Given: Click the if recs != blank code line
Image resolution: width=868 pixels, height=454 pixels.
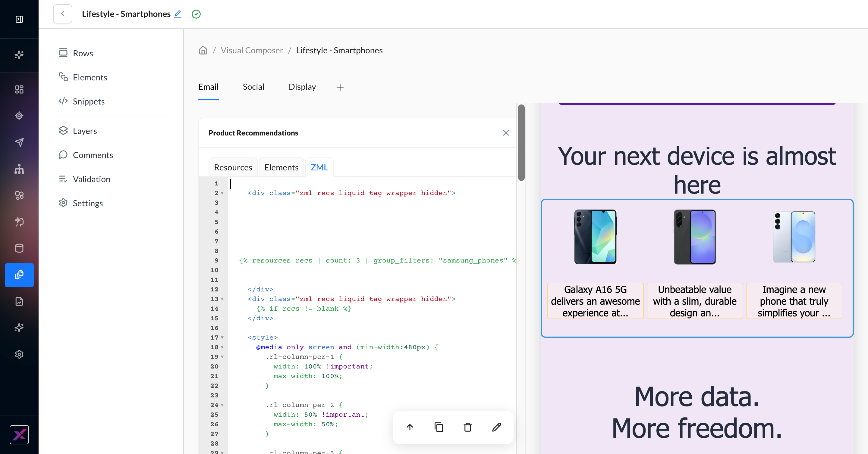Looking at the screenshot, I should tap(304, 309).
